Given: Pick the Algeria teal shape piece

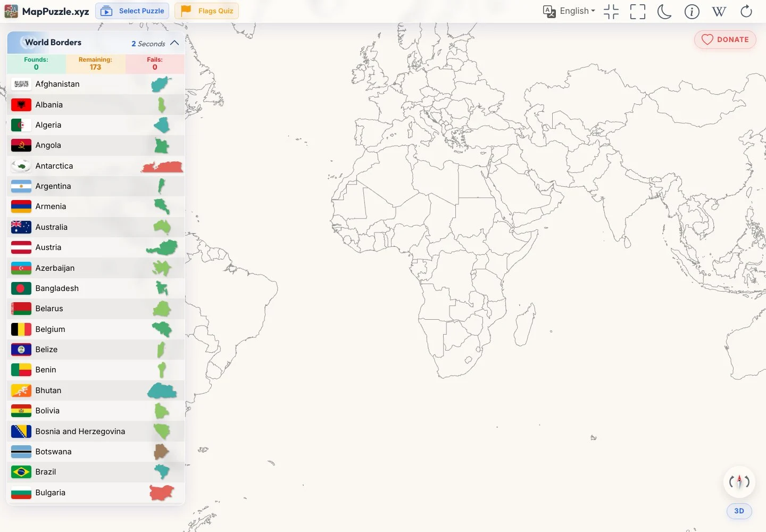Looking at the screenshot, I should (x=162, y=125).
